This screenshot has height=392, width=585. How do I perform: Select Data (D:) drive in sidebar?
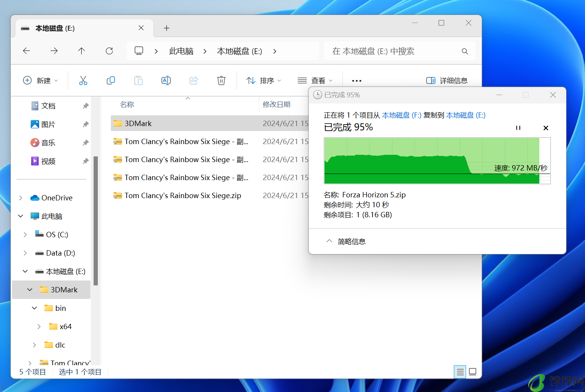click(x=55, y=253)
